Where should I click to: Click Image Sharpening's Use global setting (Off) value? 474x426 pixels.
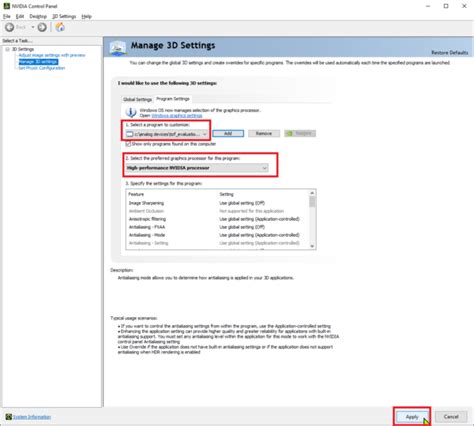[242, 203]
